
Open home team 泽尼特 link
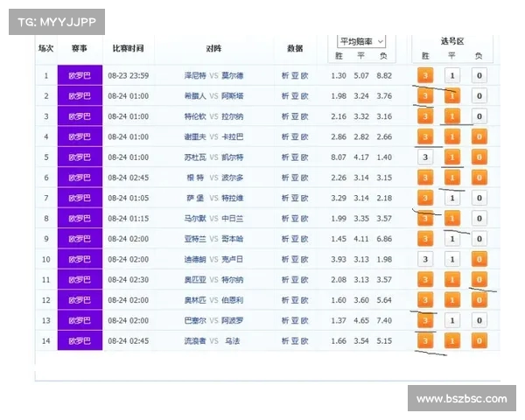point(195,76)
